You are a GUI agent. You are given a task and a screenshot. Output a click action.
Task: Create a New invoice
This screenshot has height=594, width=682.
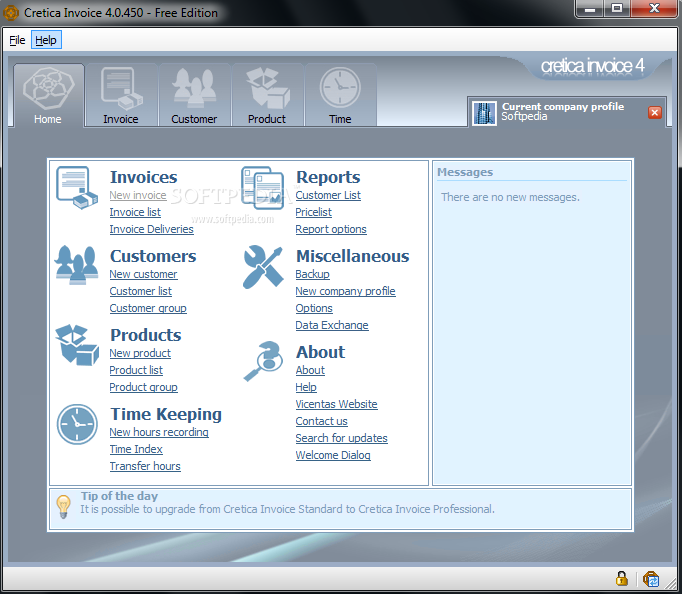click(x=138, y=195)
